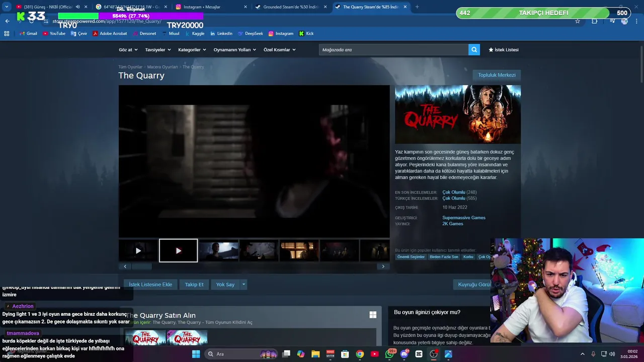Switch to the Grounded Steam tab
Screen dimensions: 644x362
coord(291,7)
